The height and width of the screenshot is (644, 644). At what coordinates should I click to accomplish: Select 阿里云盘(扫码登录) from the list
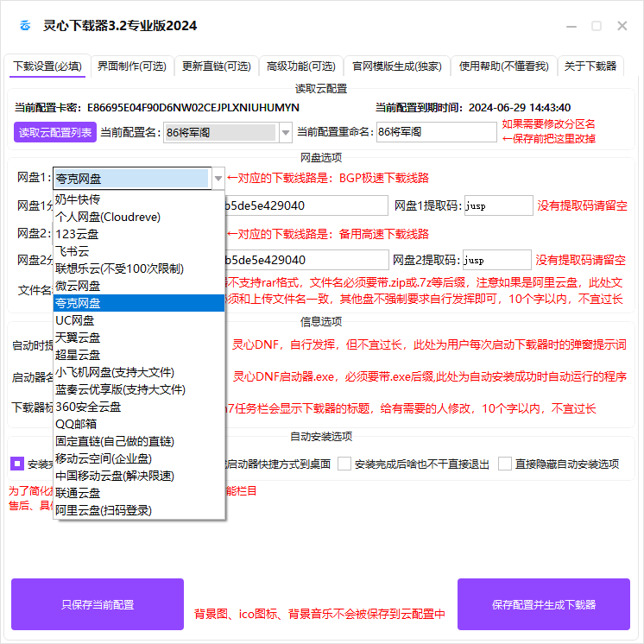[x=104, y=510]
